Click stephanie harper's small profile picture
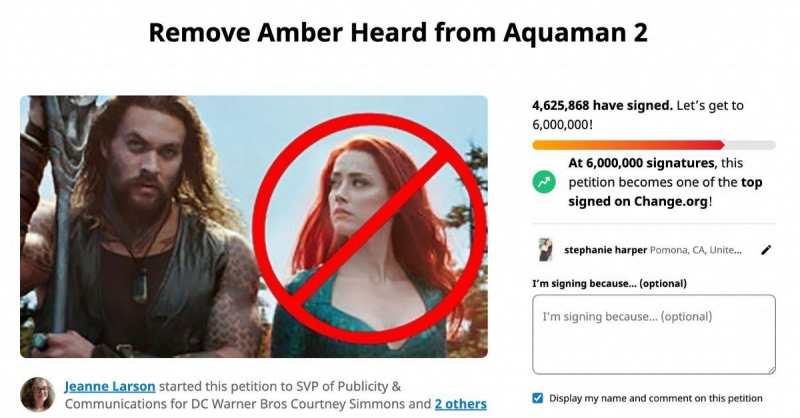Screen dimensions: 800x418 (545, 250)
